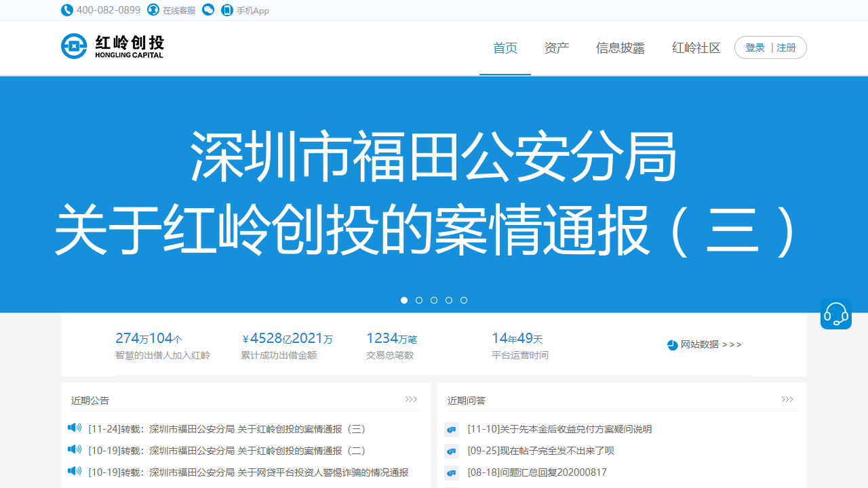
Task: Open 资产 navigation tab
Action: (557, 48)
